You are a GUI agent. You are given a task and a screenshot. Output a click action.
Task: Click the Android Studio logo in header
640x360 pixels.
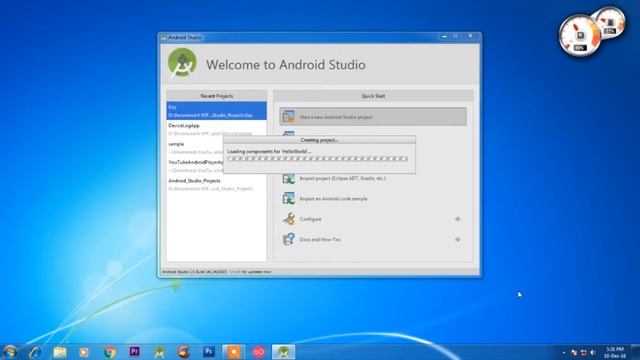click(182, 62)
